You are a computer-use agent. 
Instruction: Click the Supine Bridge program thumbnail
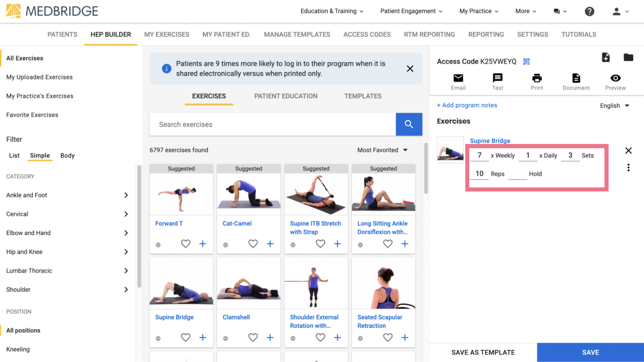(450, 150)
